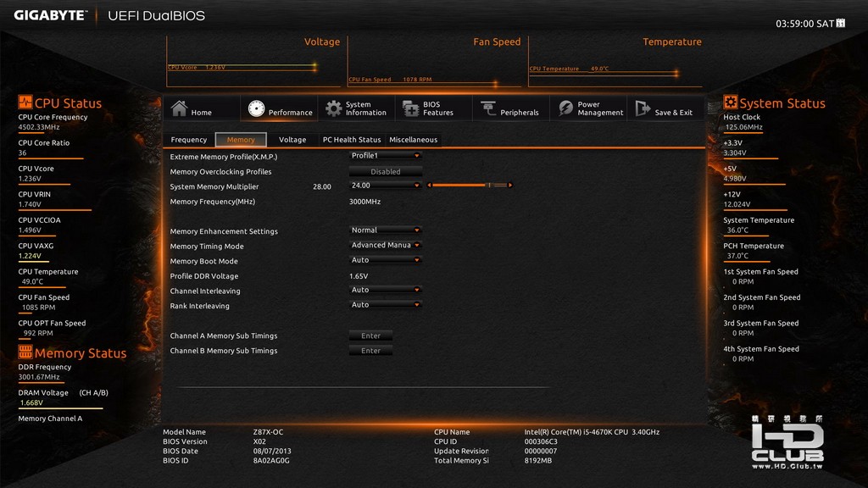Go to the Miscellaneous sub-tab
Screen dimensions: 868x488
[x=414, y=140]
